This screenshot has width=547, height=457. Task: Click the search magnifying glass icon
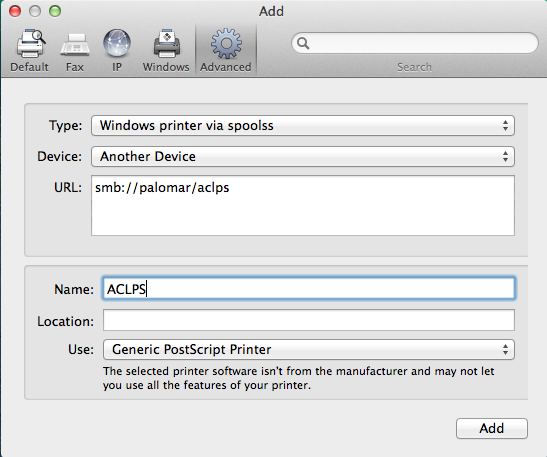pos(303,43)
